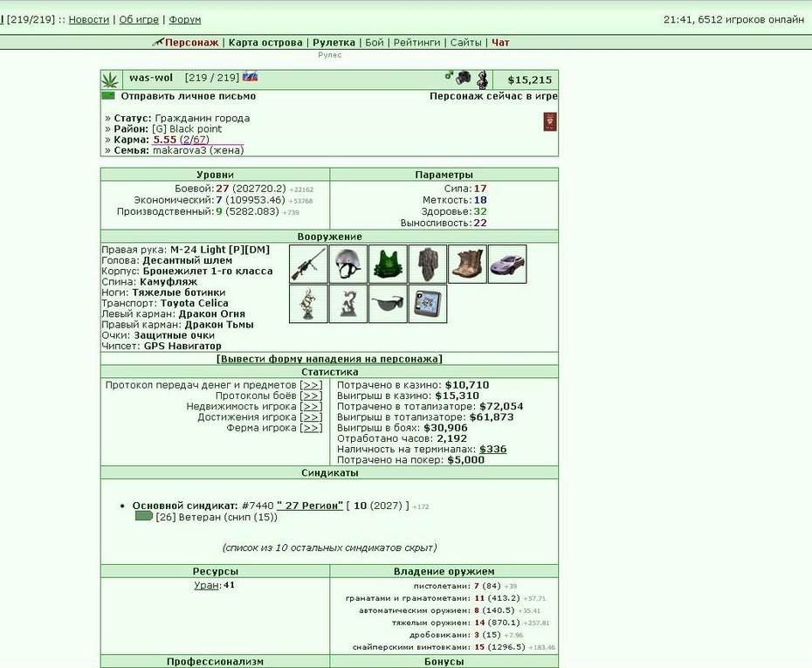Image resolution: width=812 pixels, height=668 pixels.
Task: Open Протоколы боёв [>>] link
Action: [x=311, y=396]
